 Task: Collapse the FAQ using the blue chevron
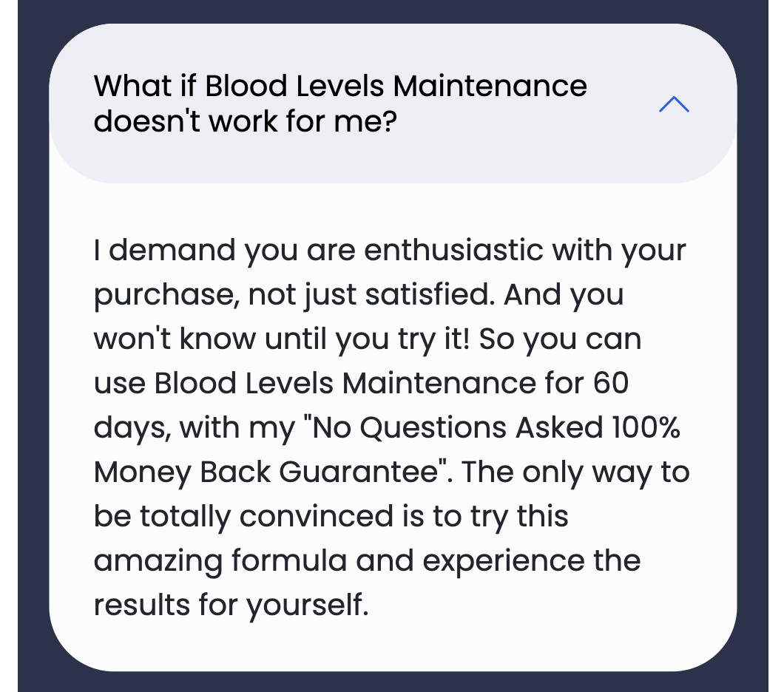673,105
